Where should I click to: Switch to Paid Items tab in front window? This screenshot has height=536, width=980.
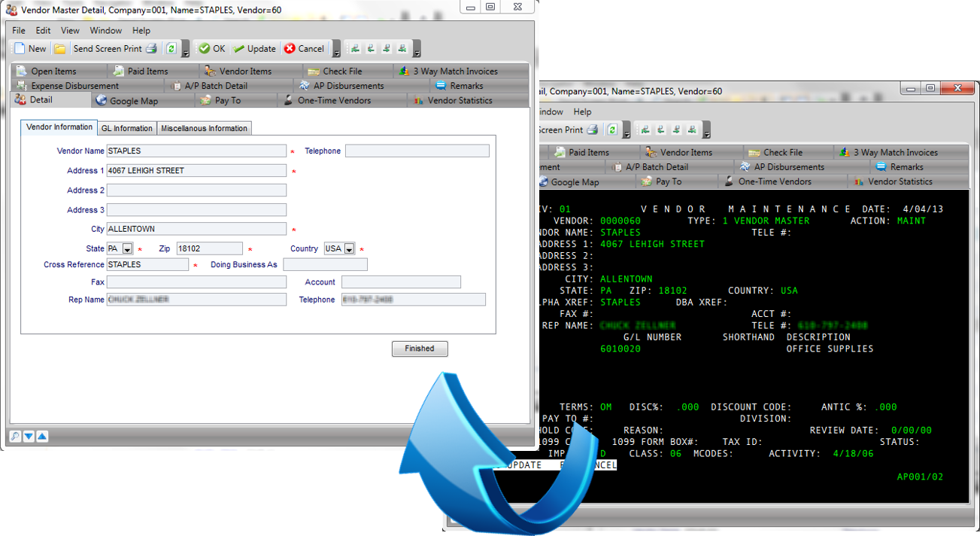153,71
